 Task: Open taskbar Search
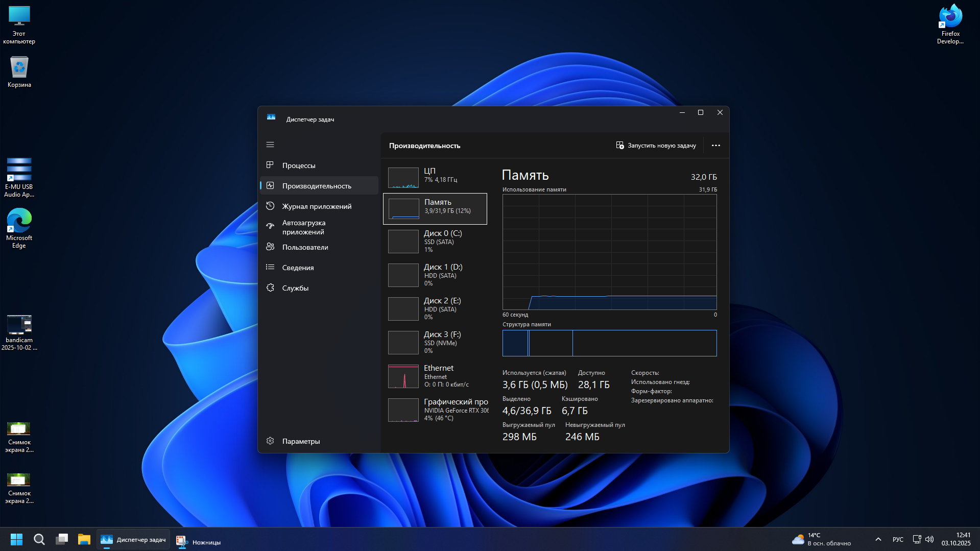tap(39, 539)
